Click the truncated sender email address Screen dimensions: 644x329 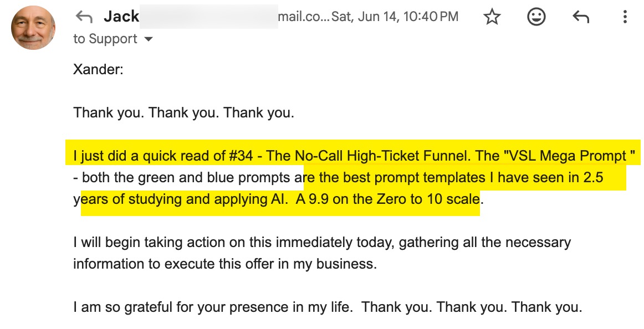click(x=304, y=17)
